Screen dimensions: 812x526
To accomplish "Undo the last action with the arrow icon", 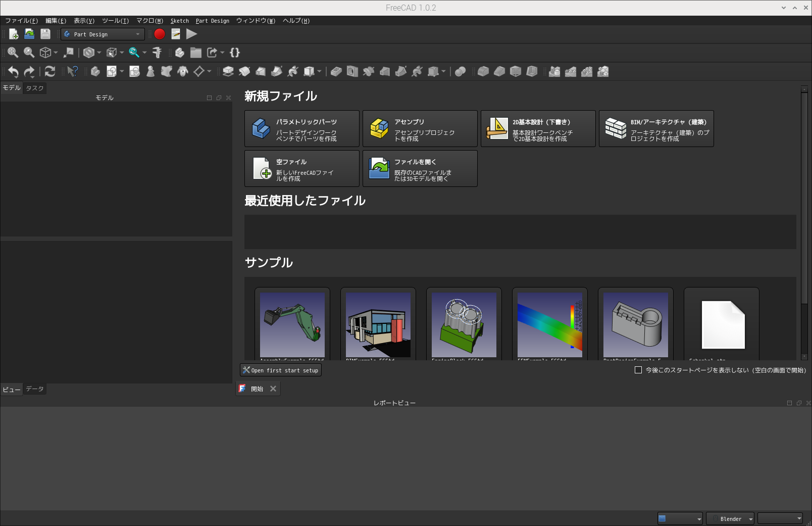I will pos(13,72).
